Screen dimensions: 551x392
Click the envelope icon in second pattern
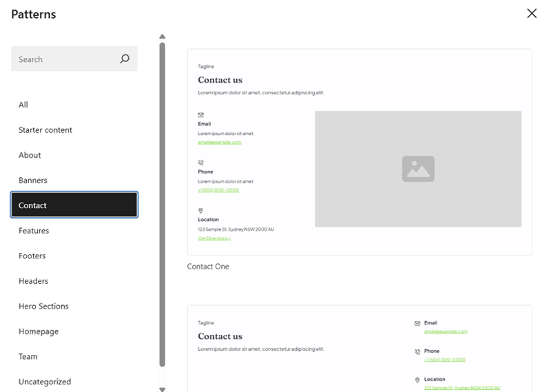click(x=417, y=323)
